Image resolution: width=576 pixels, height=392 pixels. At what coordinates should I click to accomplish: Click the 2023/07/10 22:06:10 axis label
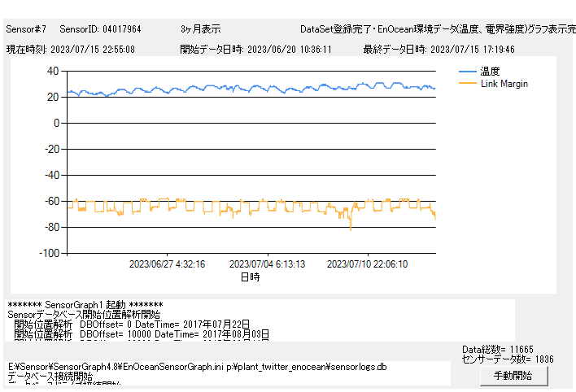(367, 264)
